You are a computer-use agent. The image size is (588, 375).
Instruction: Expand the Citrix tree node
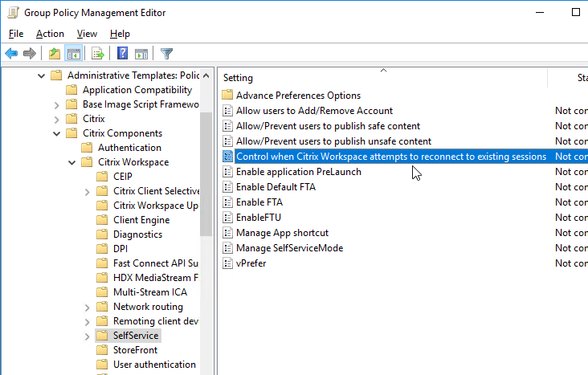pyautogui.click(x=56, y=120)
